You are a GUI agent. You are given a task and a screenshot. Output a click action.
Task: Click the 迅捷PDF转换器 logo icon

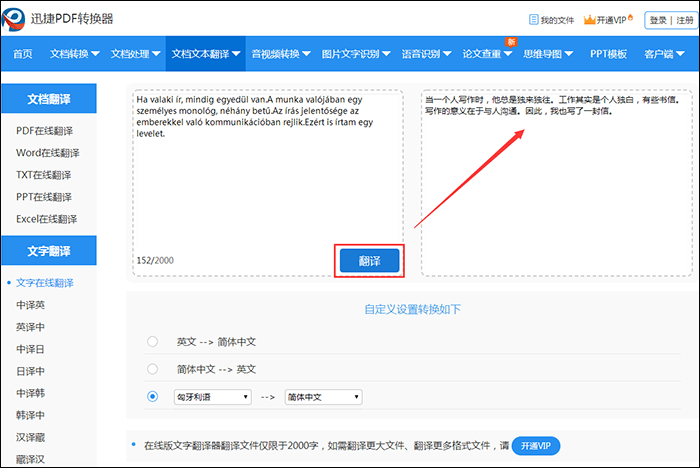pos(13,19)
